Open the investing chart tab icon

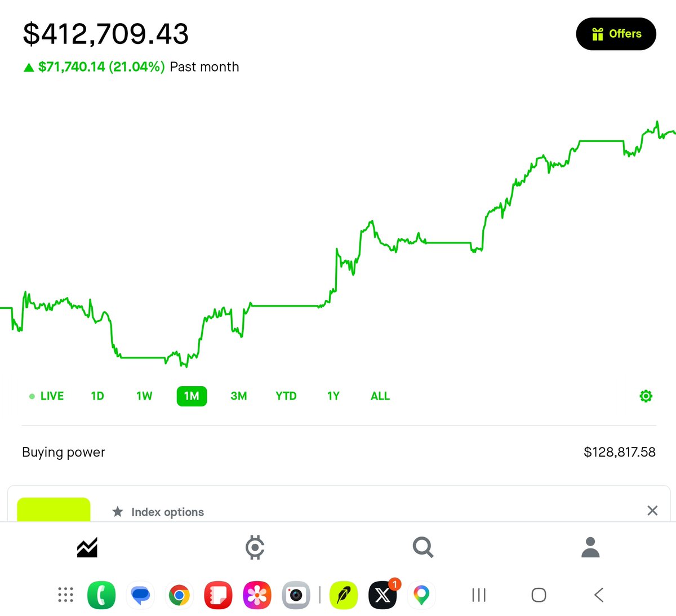[x=87, y=547]
